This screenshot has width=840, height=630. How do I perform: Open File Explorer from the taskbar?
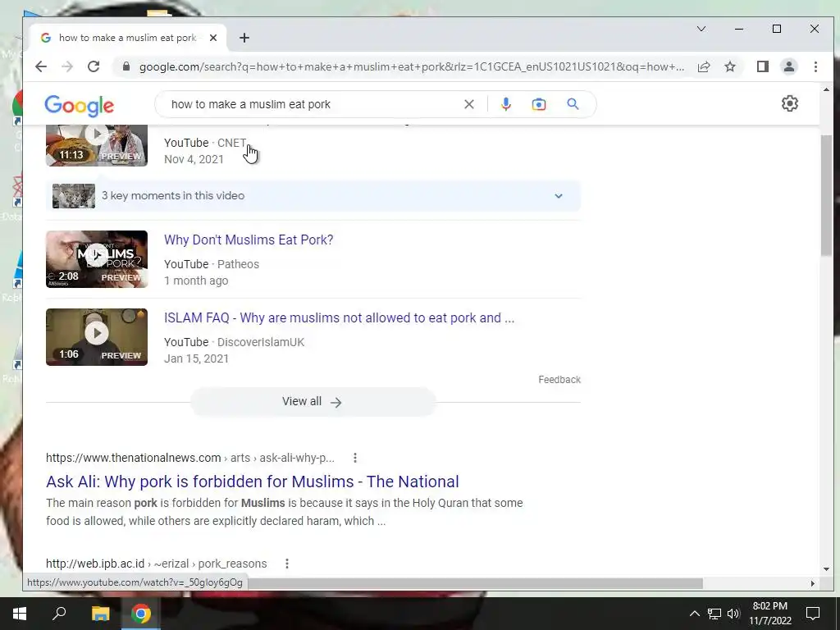(x=100, y=614)
